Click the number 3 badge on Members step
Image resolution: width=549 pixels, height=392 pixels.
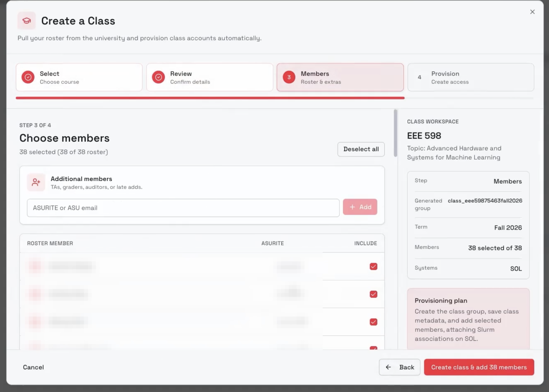click(289, 77)
